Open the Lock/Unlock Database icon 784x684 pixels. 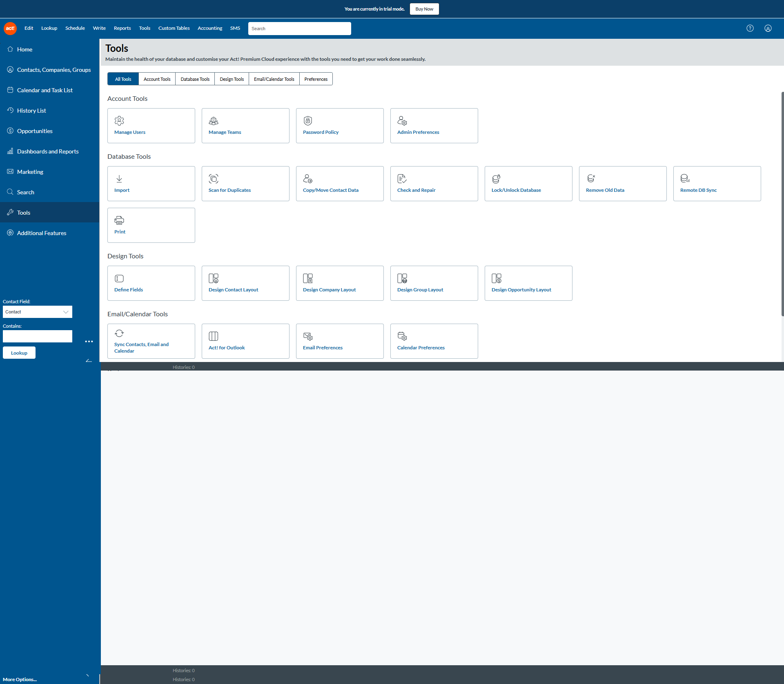tap(496, 179)
